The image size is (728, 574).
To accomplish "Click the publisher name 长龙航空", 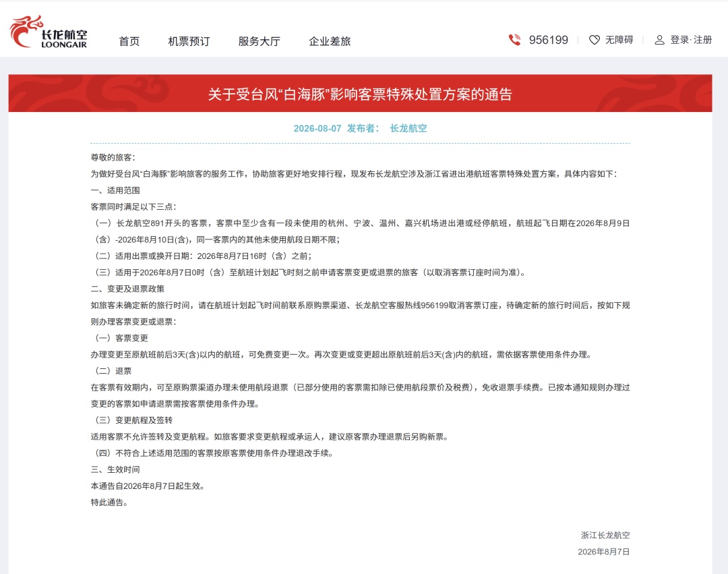I will point(408,128).
